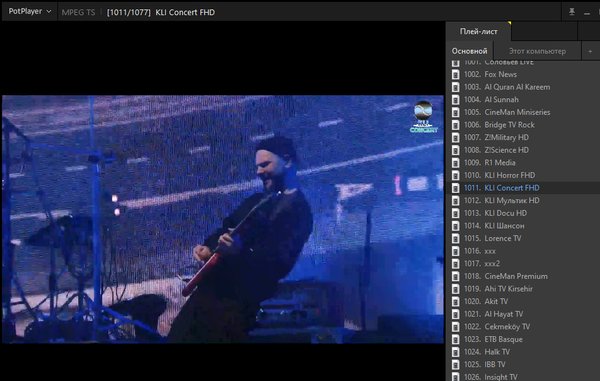600x381 pixels.
Task: Switch to the Основной playlist tab
Action: [469, 51]
